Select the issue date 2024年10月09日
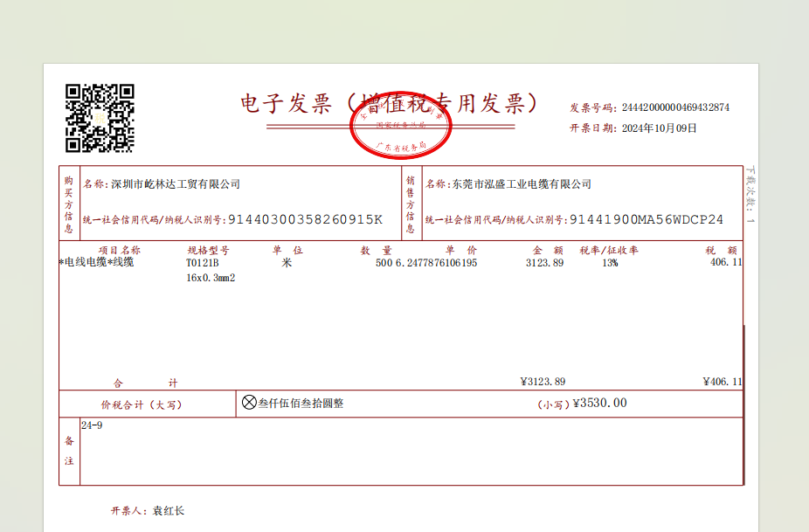 (x=659, y=128)
